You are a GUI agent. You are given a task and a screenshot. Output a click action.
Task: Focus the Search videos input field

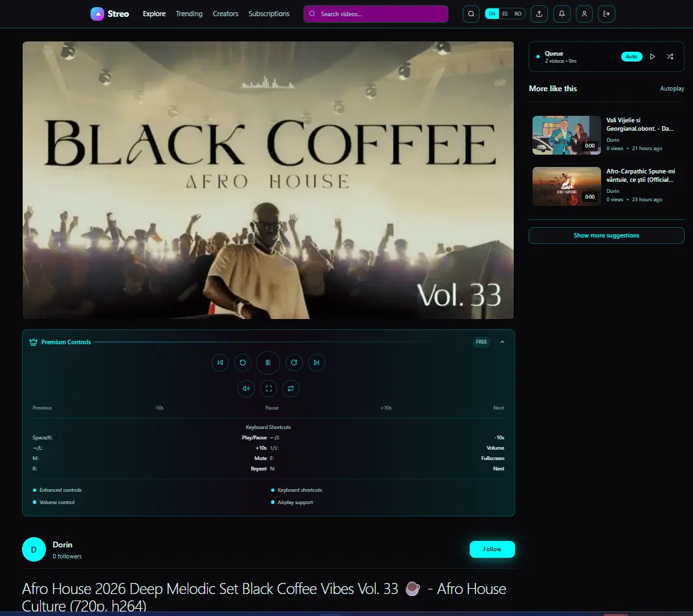click(x=376, y=14)
